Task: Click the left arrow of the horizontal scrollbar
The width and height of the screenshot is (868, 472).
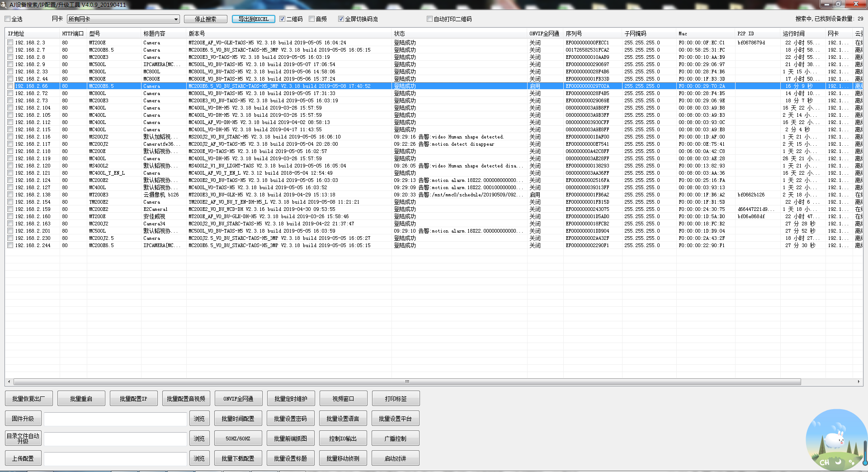Action: [9, 381]
